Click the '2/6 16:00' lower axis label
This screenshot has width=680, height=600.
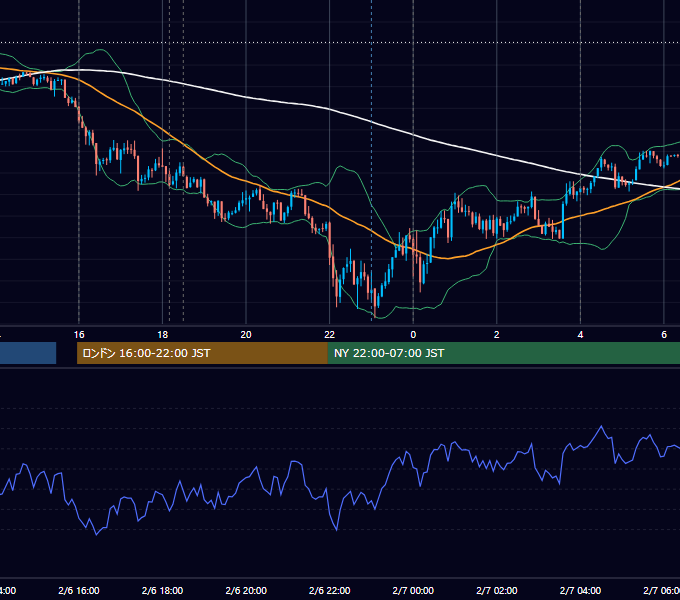click(x=79, y=590)
